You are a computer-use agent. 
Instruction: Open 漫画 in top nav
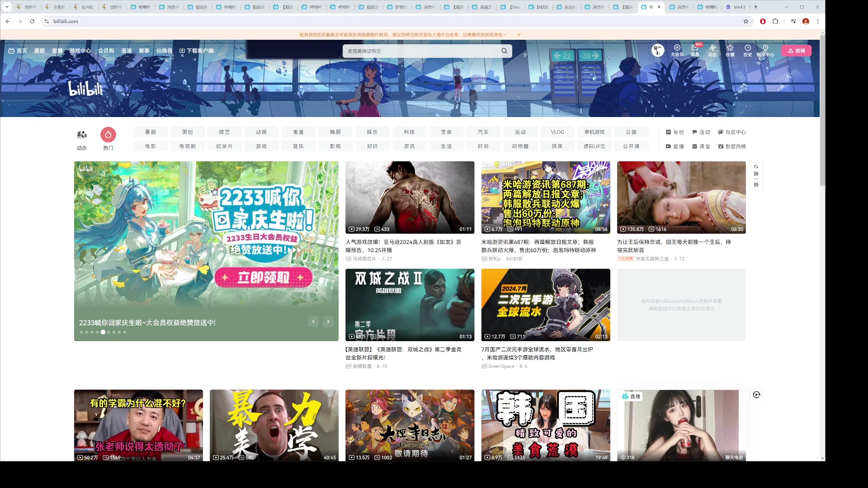(127, 51)
